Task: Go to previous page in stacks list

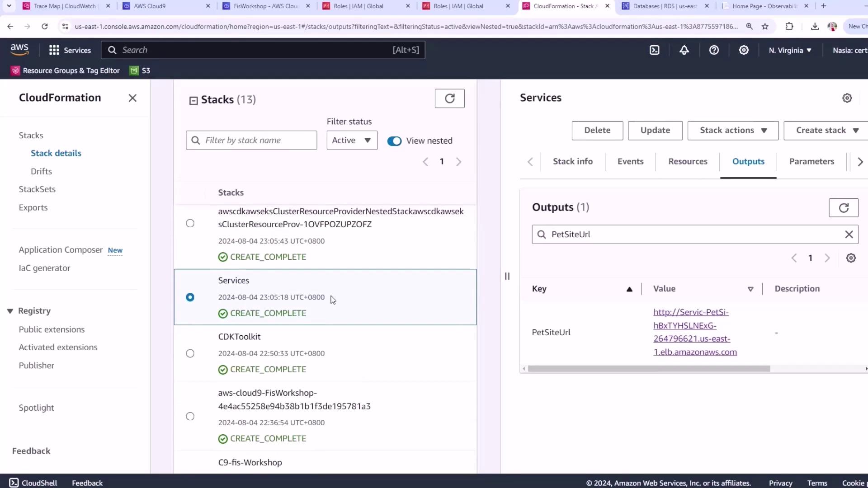Action: [425, 162]
